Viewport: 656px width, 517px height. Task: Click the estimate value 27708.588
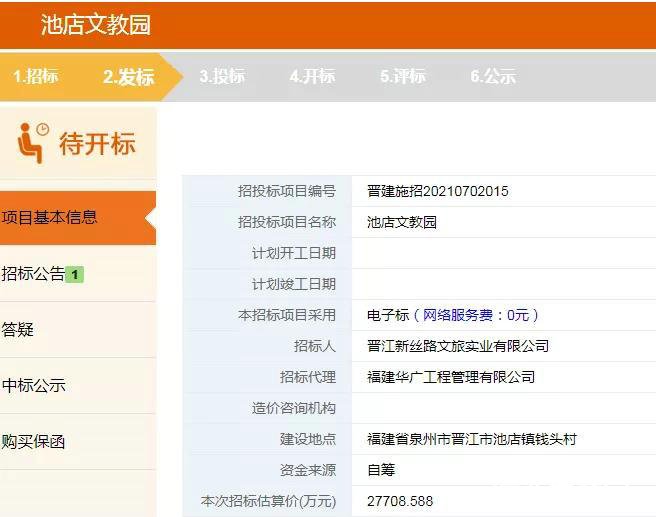point(400,501)
